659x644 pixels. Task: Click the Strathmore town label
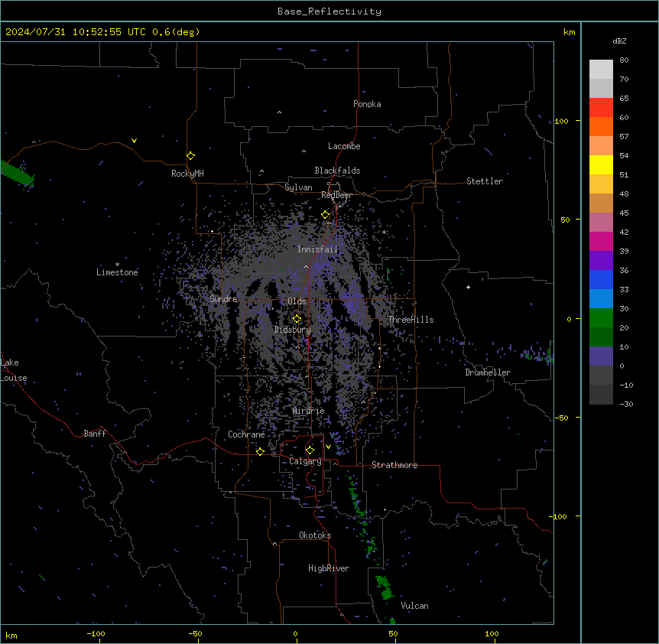coord(394,465)
